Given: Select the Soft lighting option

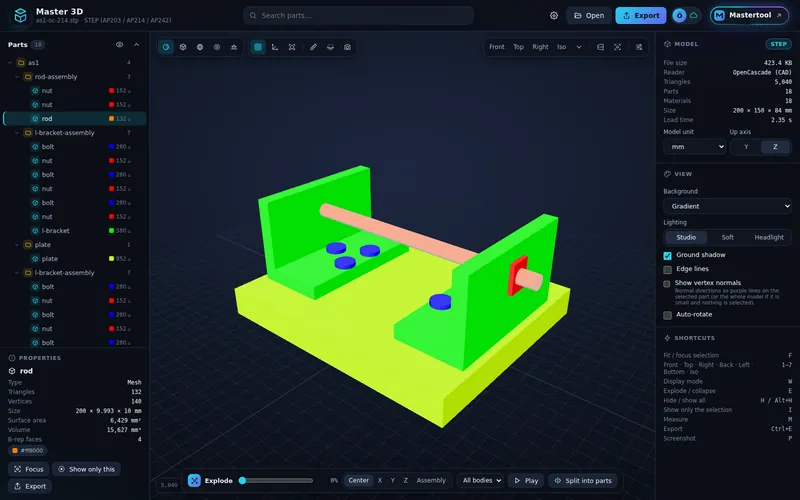Looking at the screenshot, I should click(x=728, y=237).
